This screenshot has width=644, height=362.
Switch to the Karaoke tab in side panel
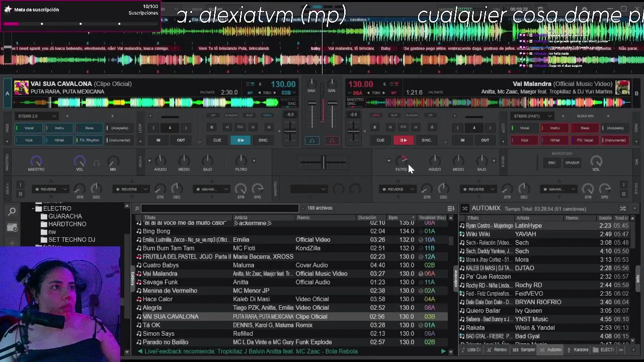(x=578, y=350)
